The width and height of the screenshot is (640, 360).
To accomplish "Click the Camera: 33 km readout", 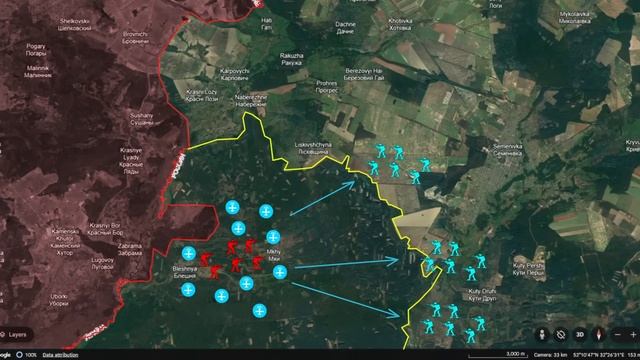I will click(x=550, y=355).
